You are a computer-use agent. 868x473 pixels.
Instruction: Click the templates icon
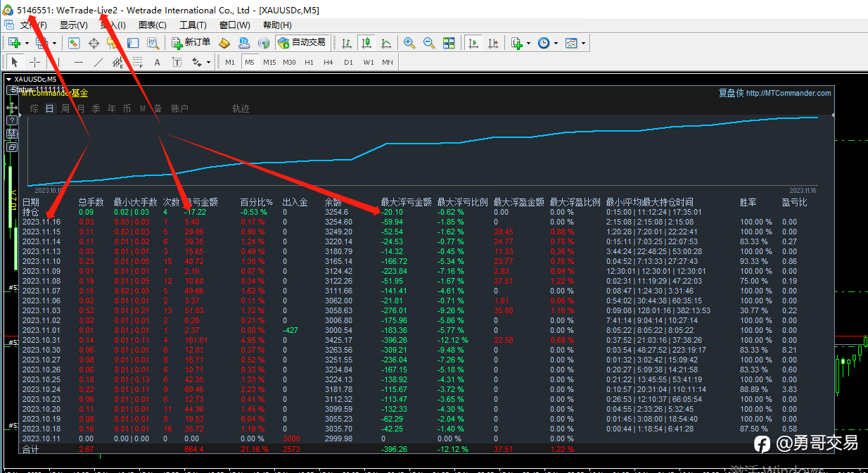point(571,43)
